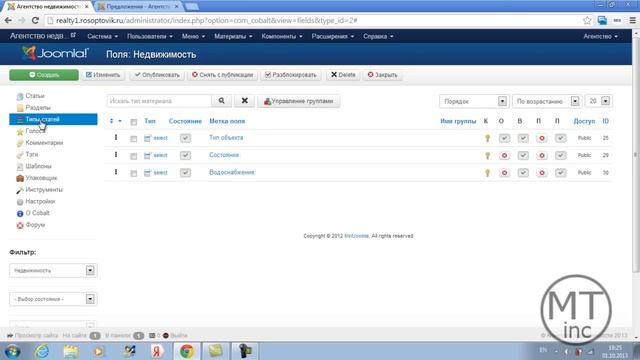Tick the checkbox for Водоснабжение row
Viewport: 640px width, 360px height.
point(133,173)
